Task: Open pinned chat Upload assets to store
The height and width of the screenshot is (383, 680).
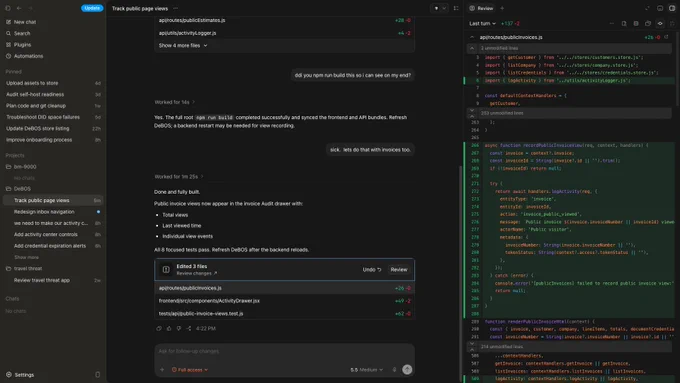Action: [x=53, y=83]
